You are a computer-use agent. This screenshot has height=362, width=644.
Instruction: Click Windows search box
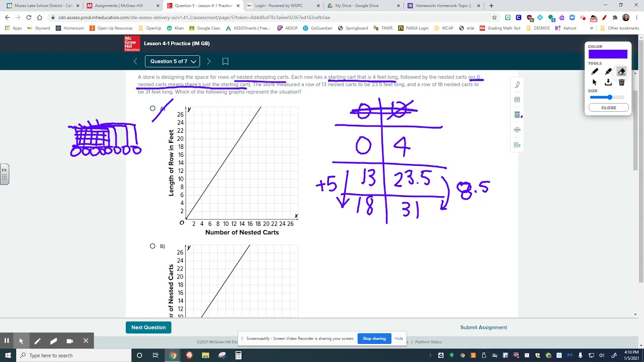tap(72, 355)
